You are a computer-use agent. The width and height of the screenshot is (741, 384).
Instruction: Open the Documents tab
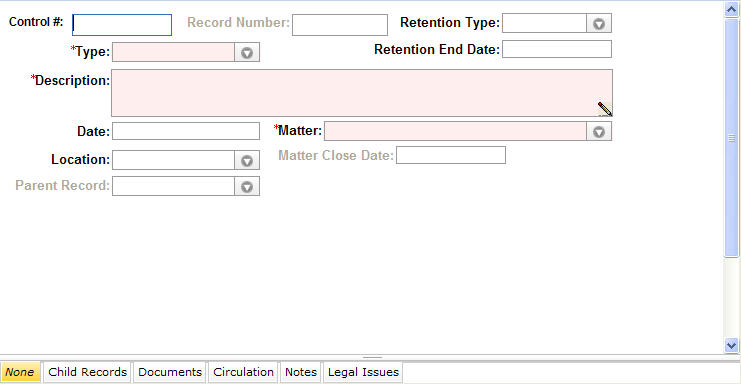(170, 372)
